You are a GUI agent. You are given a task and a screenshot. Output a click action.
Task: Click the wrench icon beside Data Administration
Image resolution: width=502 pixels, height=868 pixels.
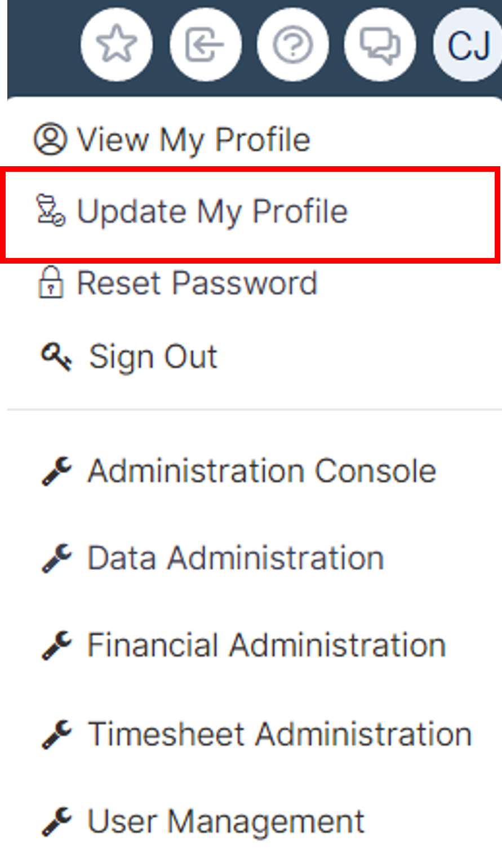57,558
